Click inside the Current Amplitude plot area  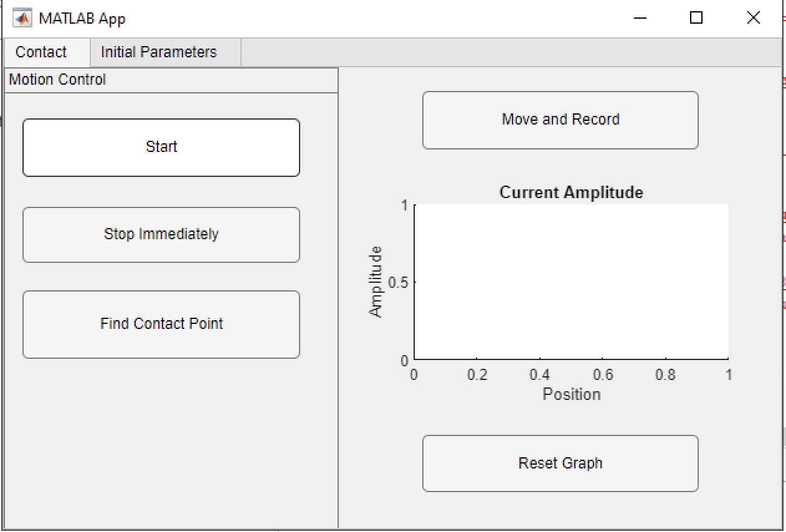coord(571,282)
